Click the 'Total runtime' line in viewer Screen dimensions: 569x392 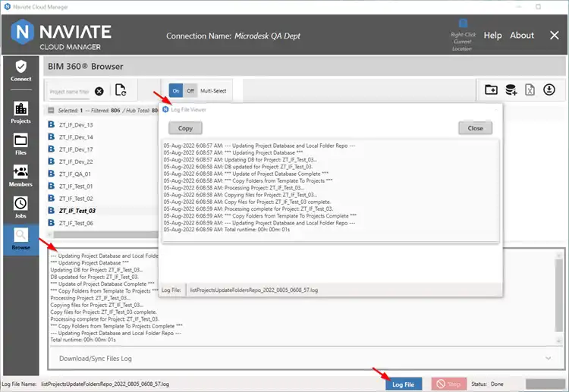(x=226, y=230)
